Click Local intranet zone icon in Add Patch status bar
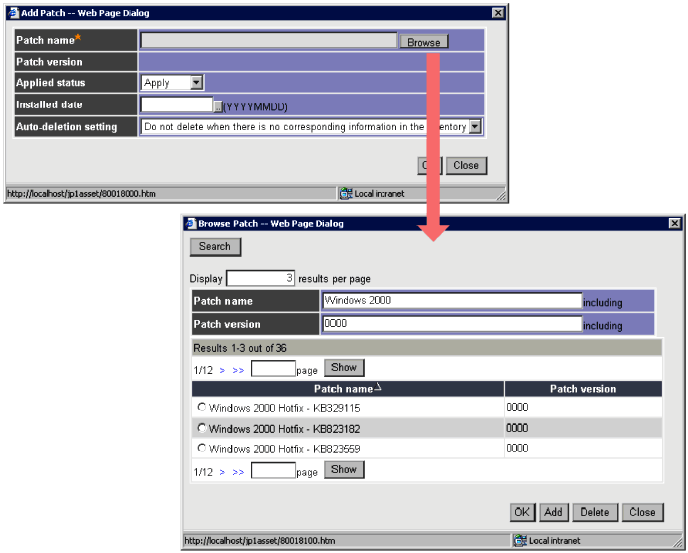Viewport: 688px width, 553px height. 346,194
